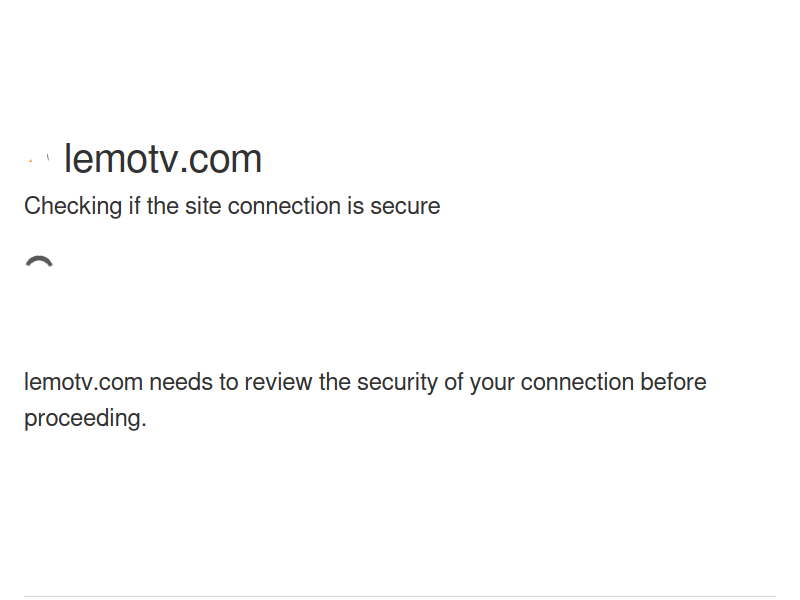The height and width of the screenshot is (600, 800).
Task: Click the large lemotv.com heading
Action: tap(162, 159)
